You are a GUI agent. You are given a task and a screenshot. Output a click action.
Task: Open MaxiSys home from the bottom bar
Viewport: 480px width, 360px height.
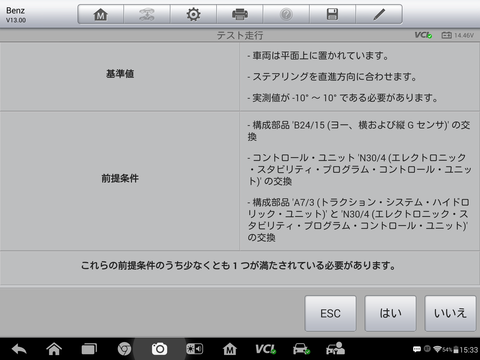[230, 349]
